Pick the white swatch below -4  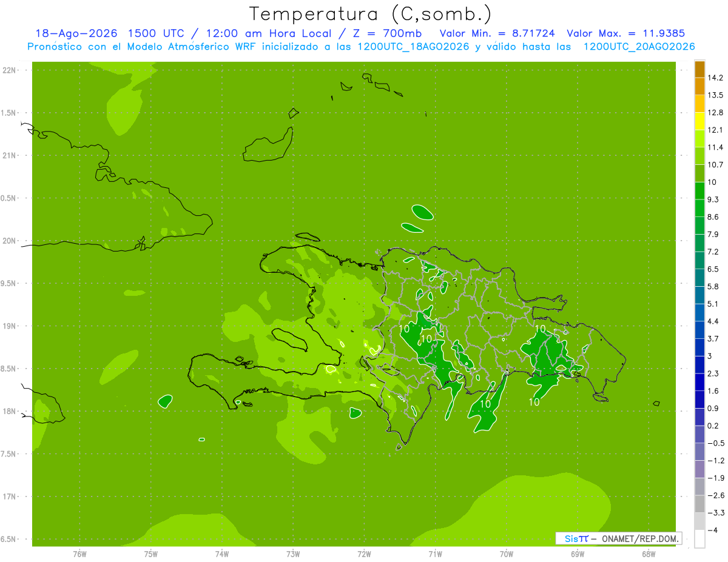pyautogui.click(x=699, y=539)
